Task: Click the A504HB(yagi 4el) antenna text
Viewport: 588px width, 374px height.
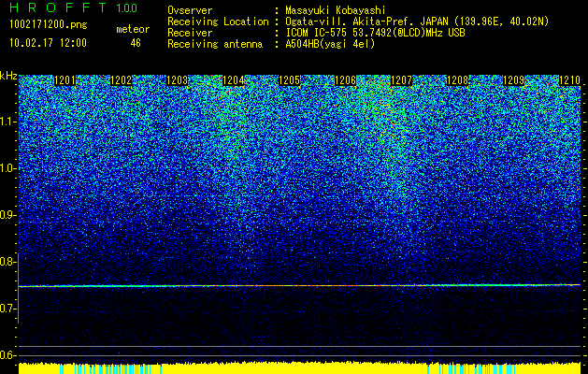Action: tap(330, 44)
